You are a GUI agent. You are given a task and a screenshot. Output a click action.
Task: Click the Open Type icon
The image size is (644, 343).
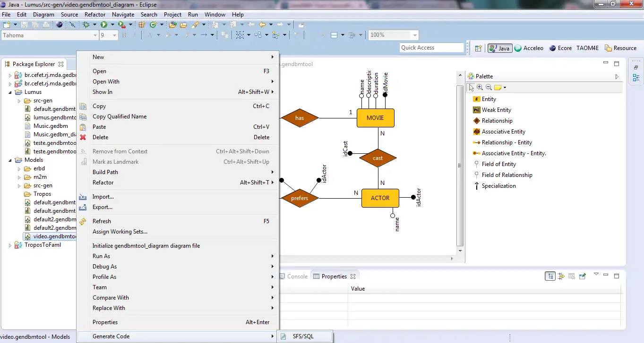(x=172, y=25)
